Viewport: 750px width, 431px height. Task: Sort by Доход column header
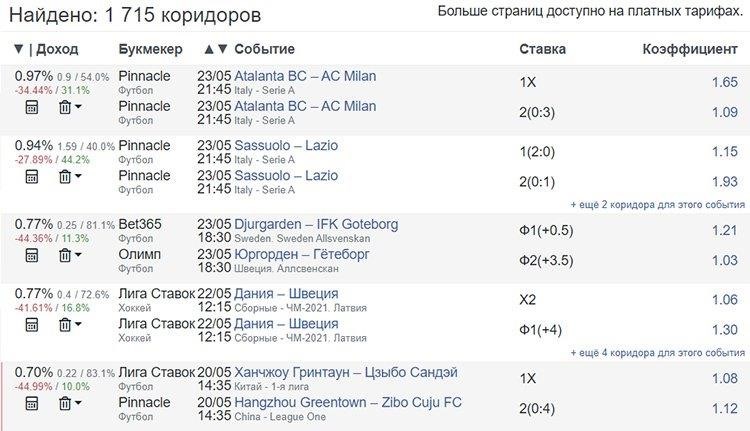(57, 49)
